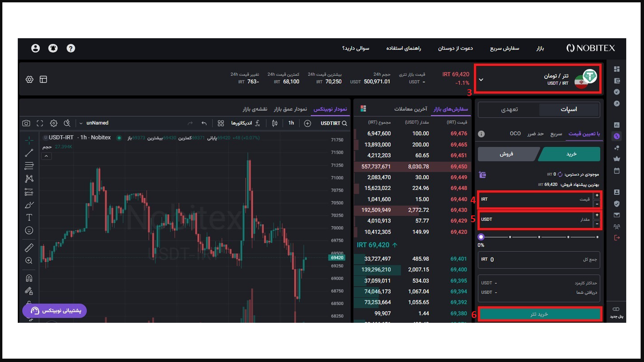Redo last chart action
644x362 pixels.
[190, 123]
